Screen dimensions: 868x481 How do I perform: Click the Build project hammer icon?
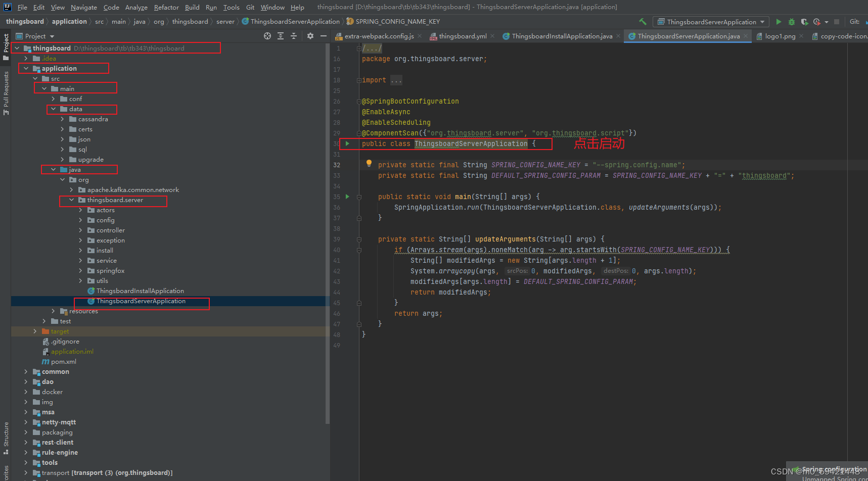[643, 22]
